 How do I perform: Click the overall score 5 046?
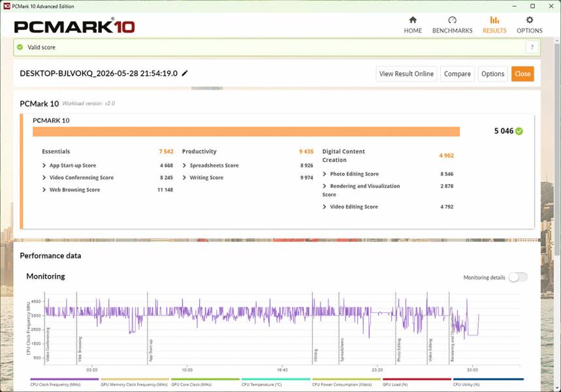[x=504, y=131]
